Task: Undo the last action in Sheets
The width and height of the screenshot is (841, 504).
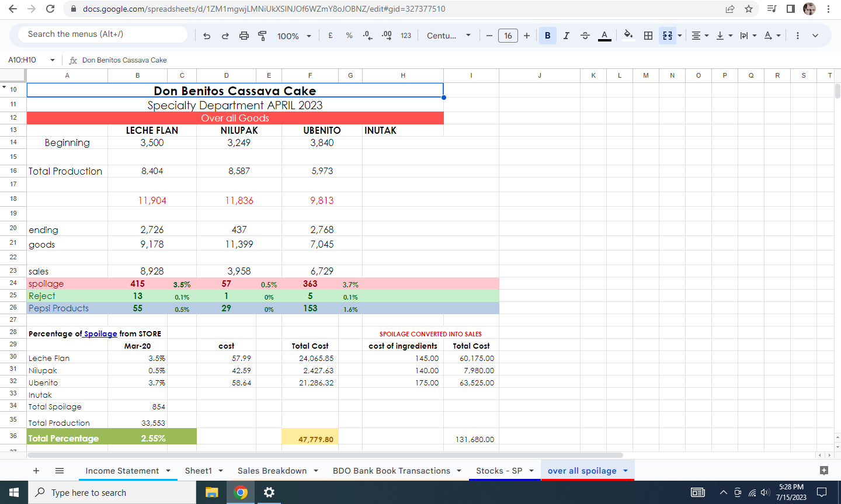Action: pyautogui.click(x=207, y=36)
